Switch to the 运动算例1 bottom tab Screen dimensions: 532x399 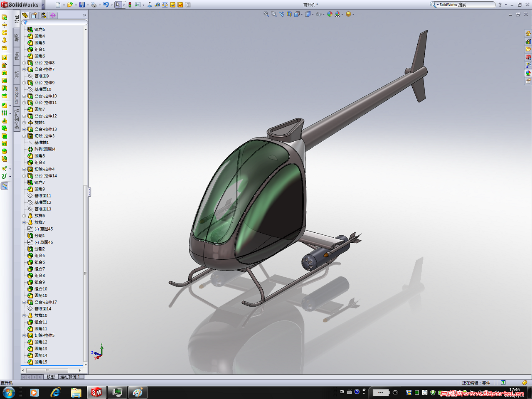click(x=71, y=377)
